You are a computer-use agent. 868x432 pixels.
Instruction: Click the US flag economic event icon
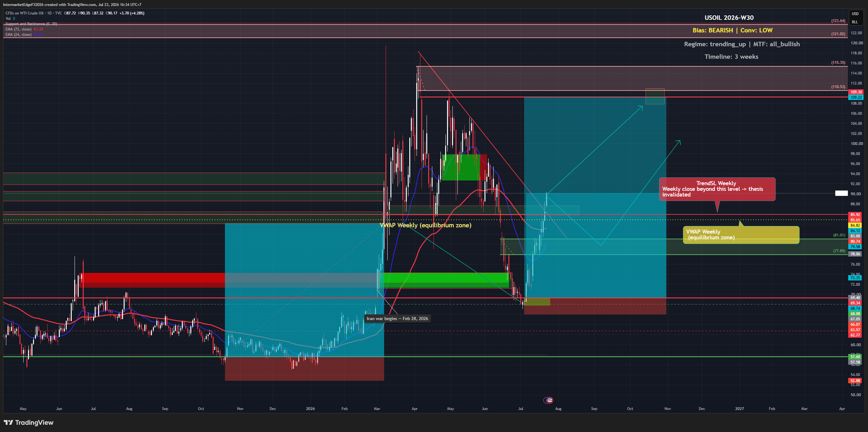(550, 400)
